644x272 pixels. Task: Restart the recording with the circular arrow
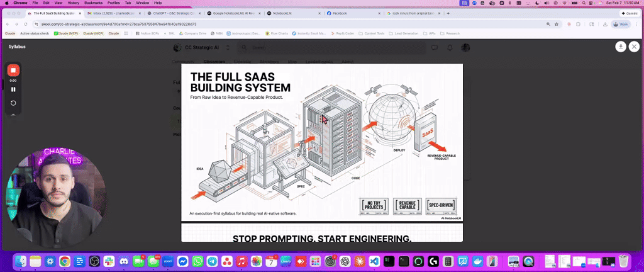(13, 103)
